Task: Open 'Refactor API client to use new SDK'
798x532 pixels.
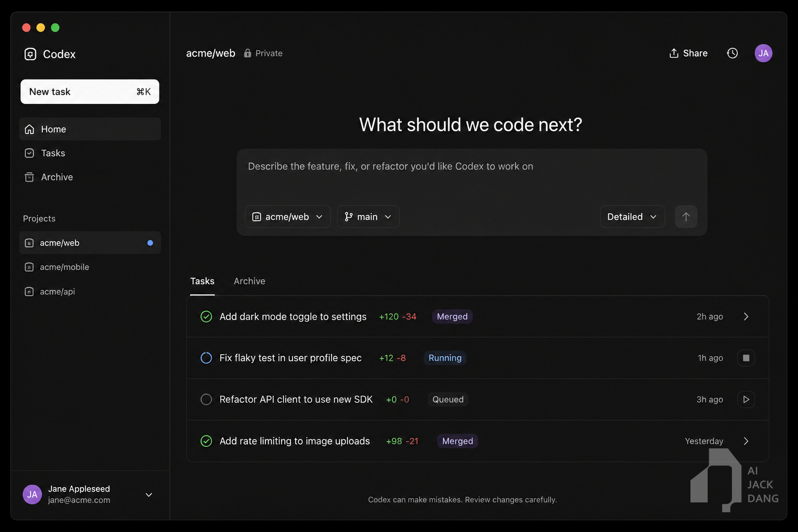Action: (x=296, y=400)
